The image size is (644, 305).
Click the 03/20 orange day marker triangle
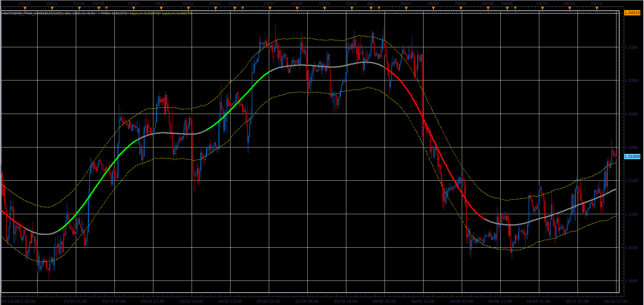(x=133, y=7)
